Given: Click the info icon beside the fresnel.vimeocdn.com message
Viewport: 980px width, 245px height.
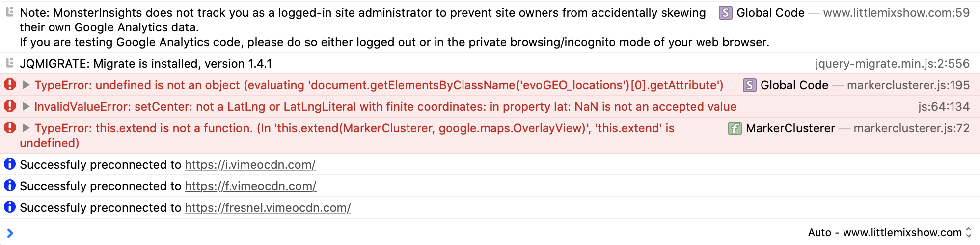Looking at the screenshot, I should point(10,207).
